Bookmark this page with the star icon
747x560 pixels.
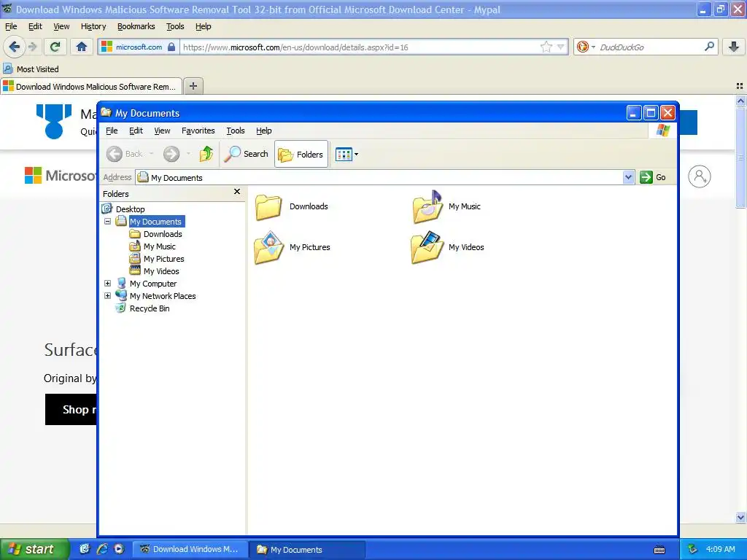546,47
